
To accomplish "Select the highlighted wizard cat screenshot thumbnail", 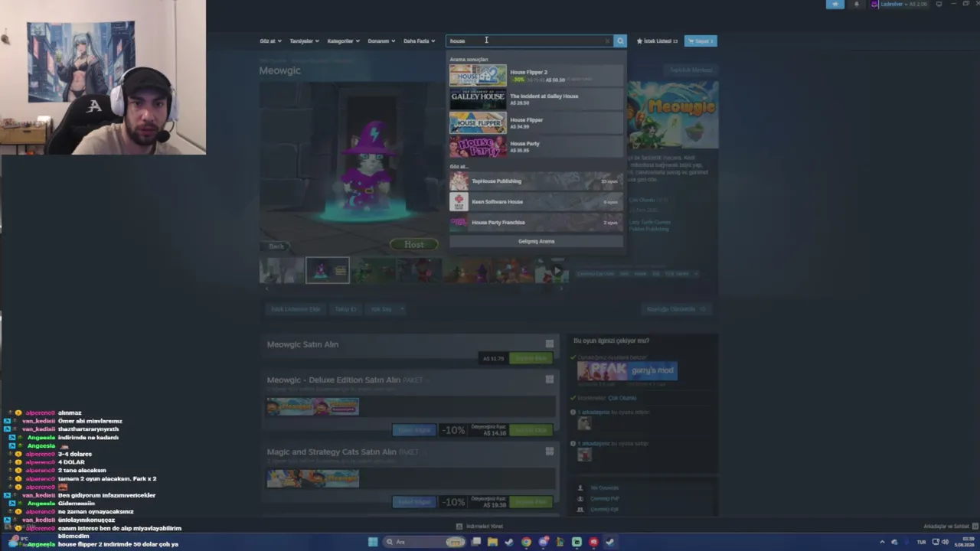I will coord(328,270).
